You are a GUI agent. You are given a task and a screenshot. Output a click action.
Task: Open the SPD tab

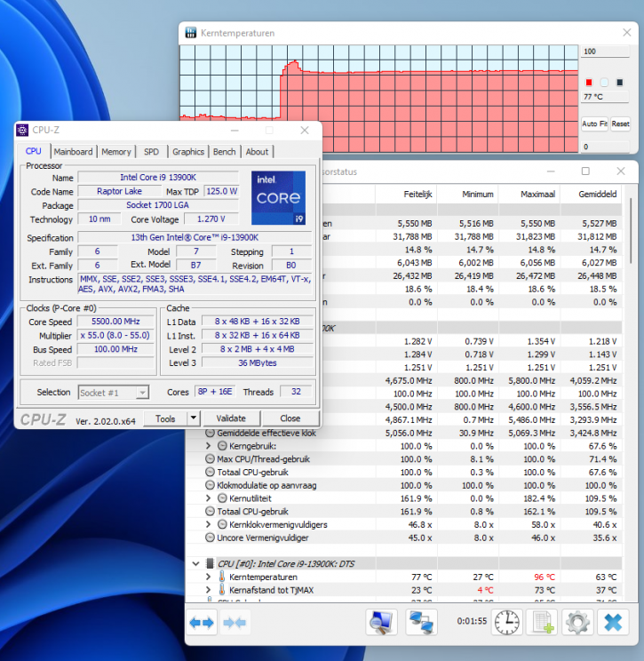pos(151,152)
